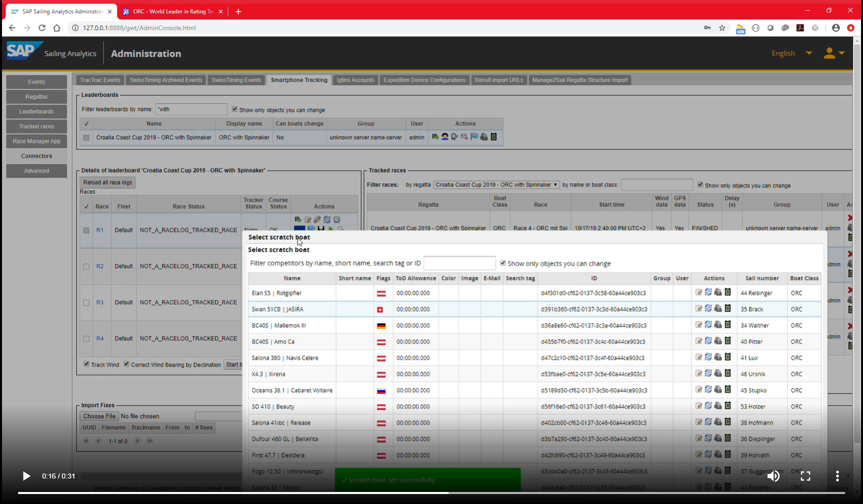Image resolution: width=863 pixels, height=504 pixels.
Task: Click the RSS 600 extension icon
Action: (x=741, y=28)
